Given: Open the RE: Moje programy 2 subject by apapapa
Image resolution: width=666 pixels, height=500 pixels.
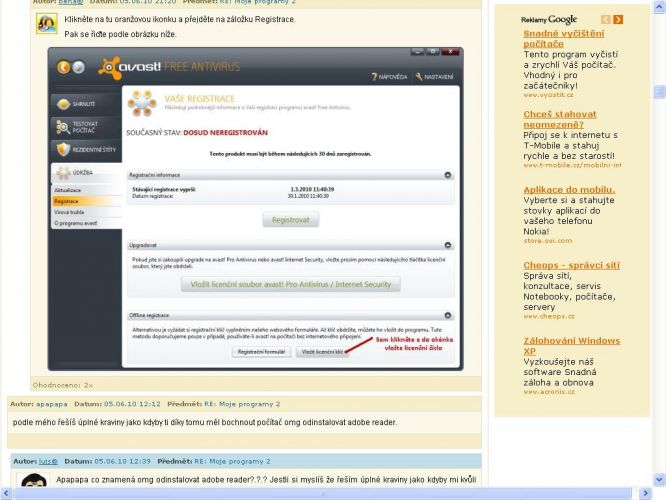Looking at the screenshot, I should [242, 404].
